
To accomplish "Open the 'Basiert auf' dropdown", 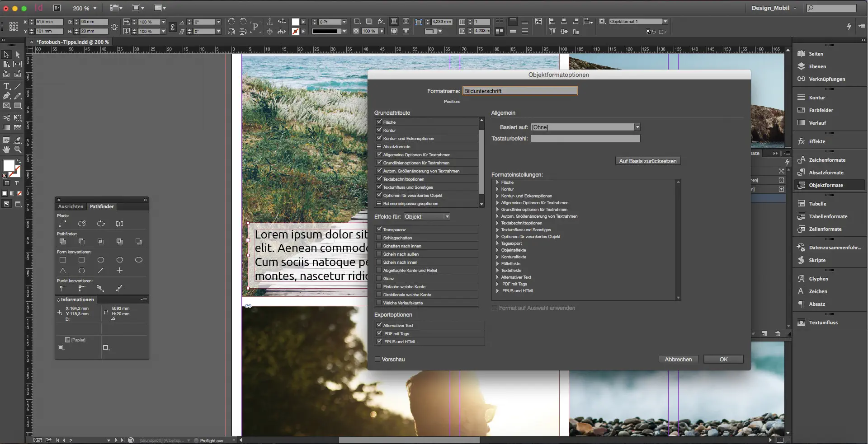I will (x=637, y=127).
